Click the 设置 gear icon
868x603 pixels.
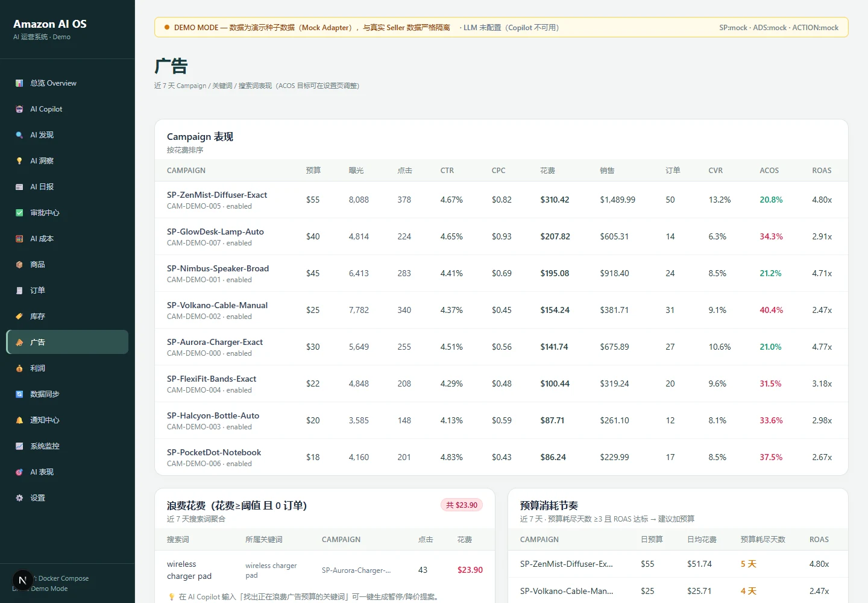pos(19,498)
